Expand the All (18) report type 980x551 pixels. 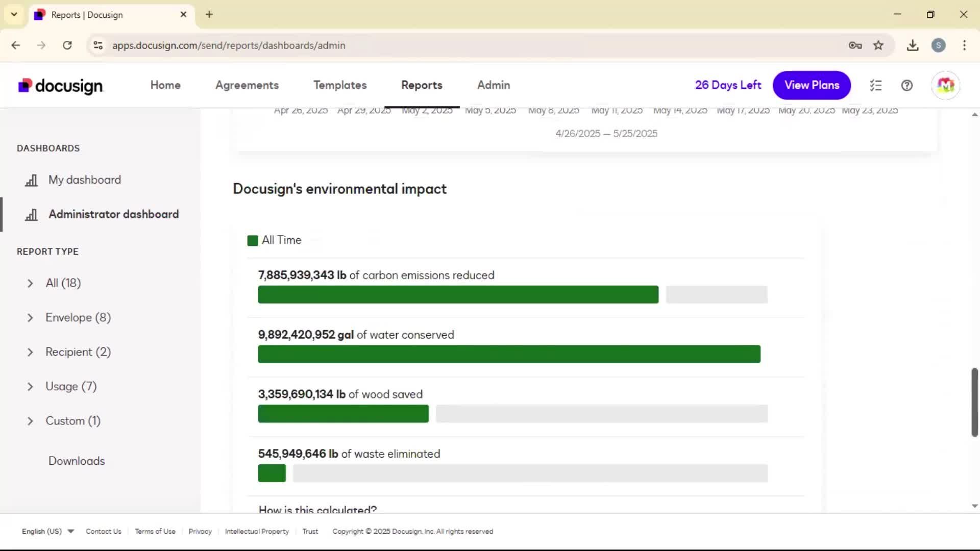pos(30,283)
